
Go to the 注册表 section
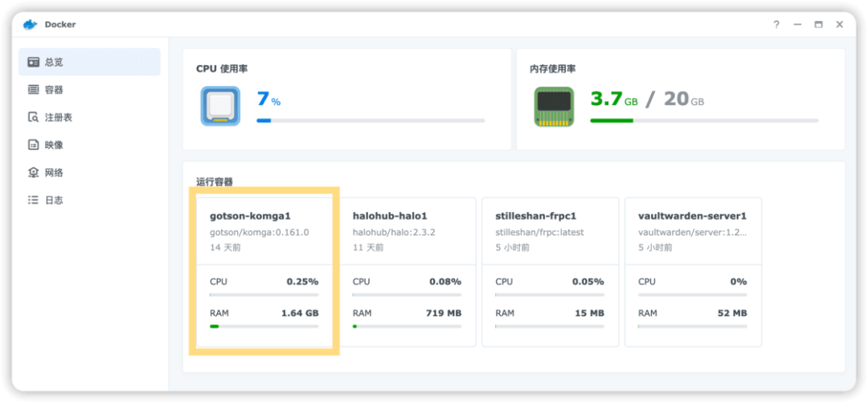[90, 117]
